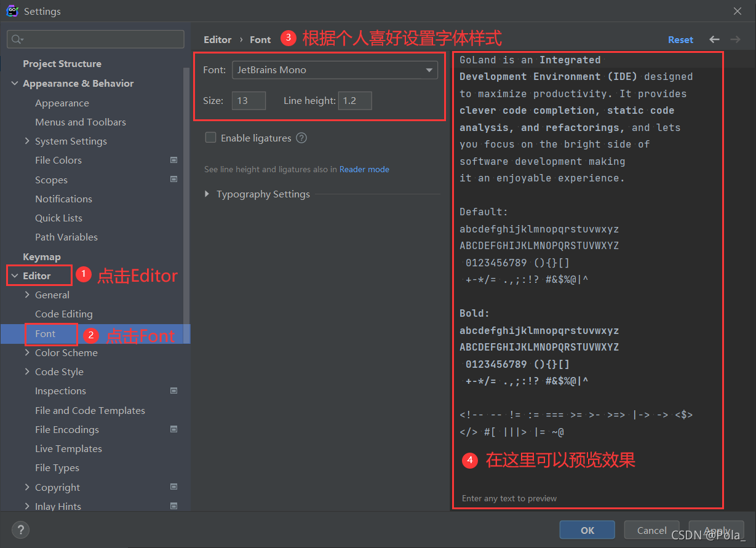
Task: Click the Reset link
Action: (x=680, y=39)
